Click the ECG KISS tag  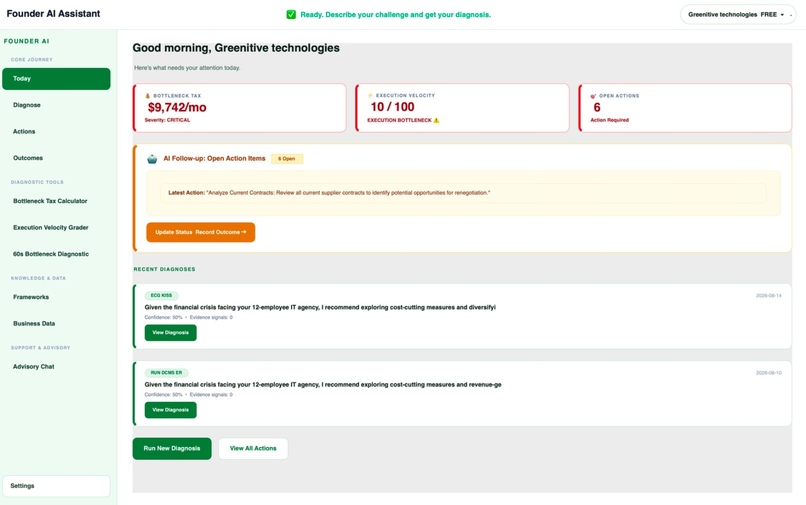click(161, 296)
